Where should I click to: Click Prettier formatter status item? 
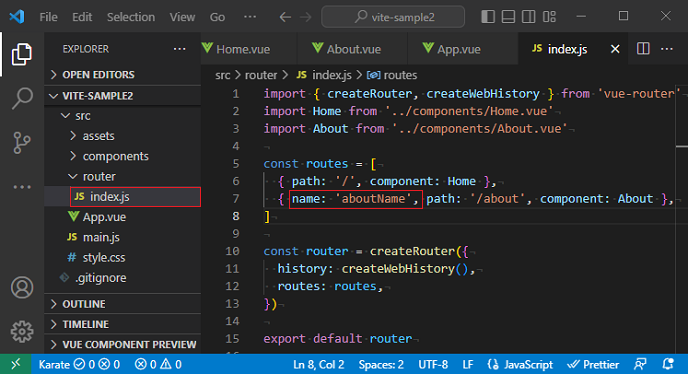coord(593,365)
